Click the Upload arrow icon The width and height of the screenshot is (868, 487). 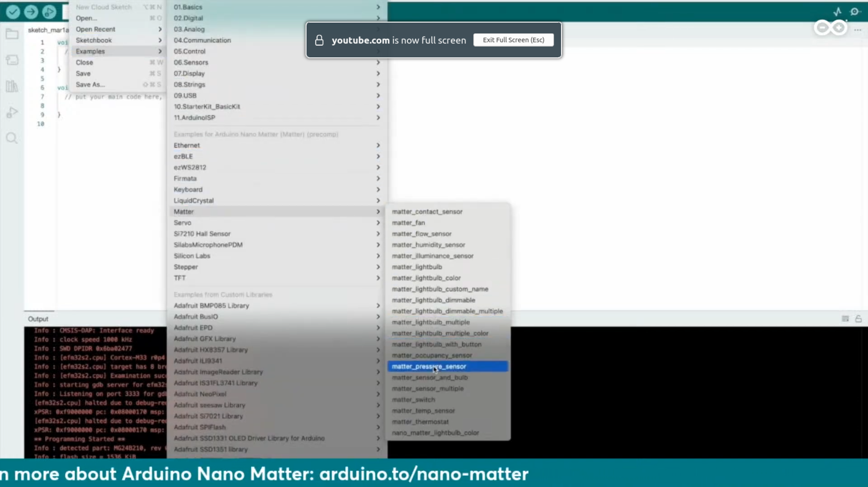[31, 12]
